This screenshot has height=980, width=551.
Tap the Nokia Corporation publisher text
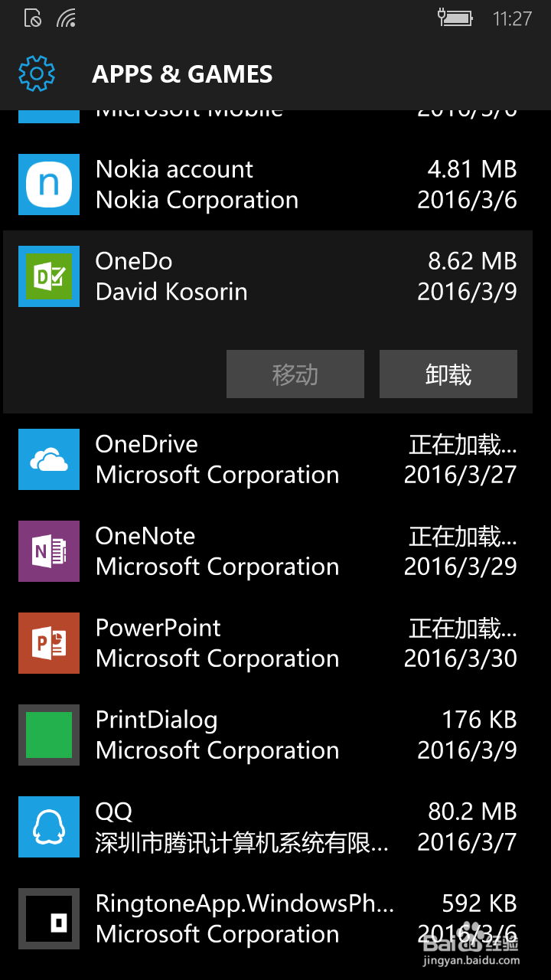pyautogui.click(x=197, y=200)
